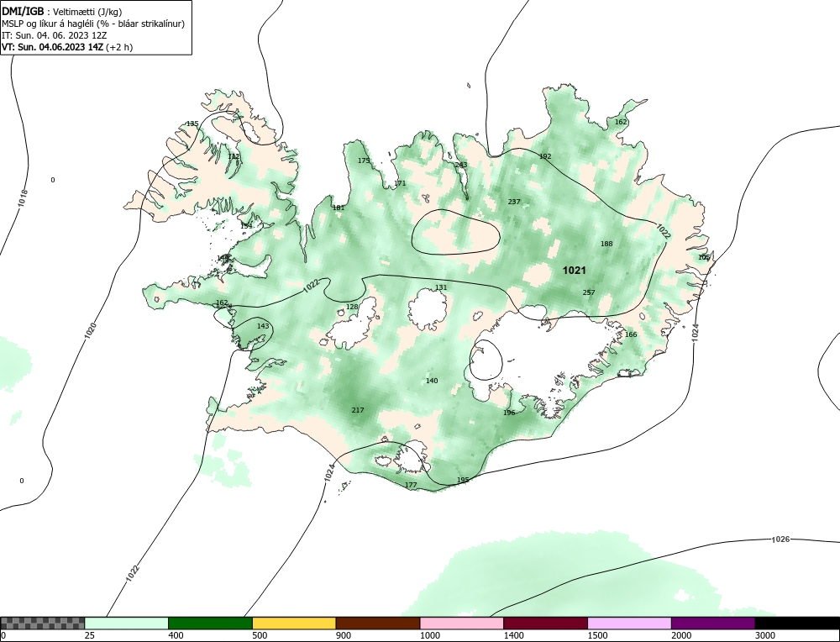Viewport: 840px width, 642px height.
Task: Click the map value 196
Action: coord(509,413)
